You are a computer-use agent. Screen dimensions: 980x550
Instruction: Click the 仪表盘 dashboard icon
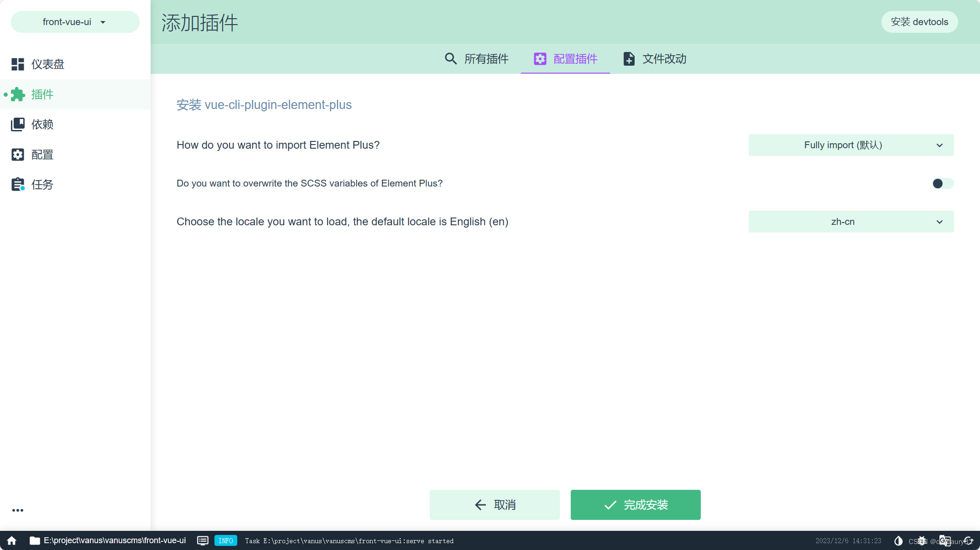17,63
